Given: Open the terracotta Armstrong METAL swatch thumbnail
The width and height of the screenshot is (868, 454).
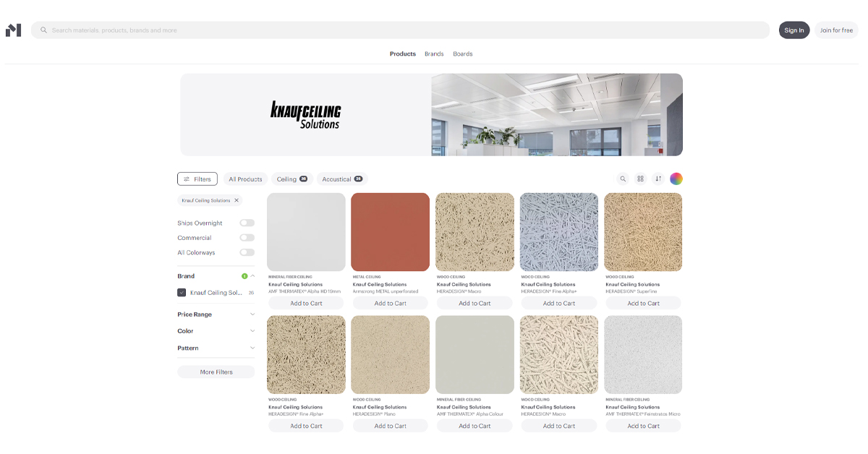Looking at the screenshot, I should pyautogui.click(x=391, y=232).
